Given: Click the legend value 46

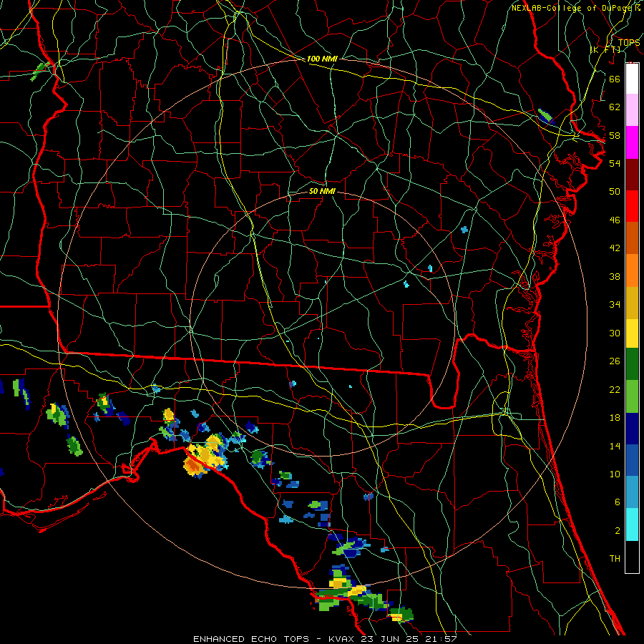Looking at the screenshot, I should [x=615, y=220].
